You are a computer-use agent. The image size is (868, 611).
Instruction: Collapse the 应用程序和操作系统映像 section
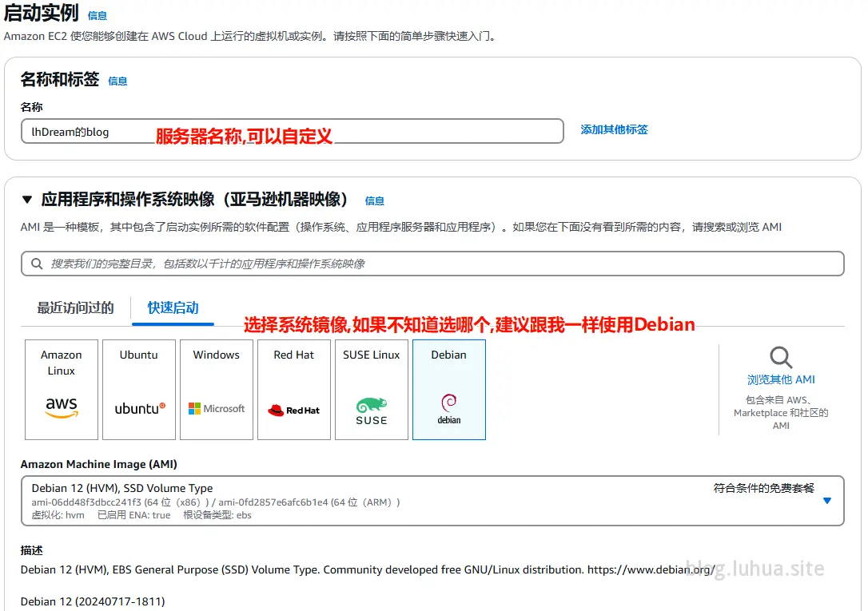(x=27, y=200)
